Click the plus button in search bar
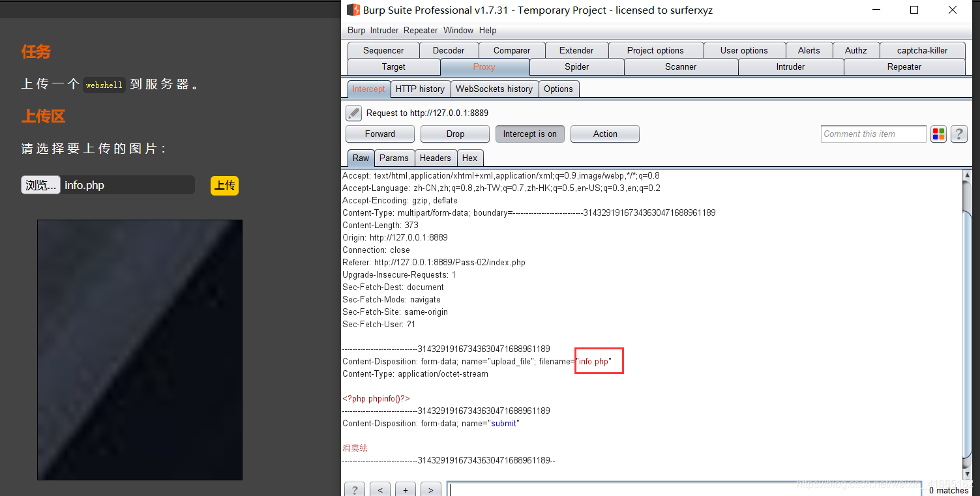This screenshot has height=496, width=980. [406, 490]
